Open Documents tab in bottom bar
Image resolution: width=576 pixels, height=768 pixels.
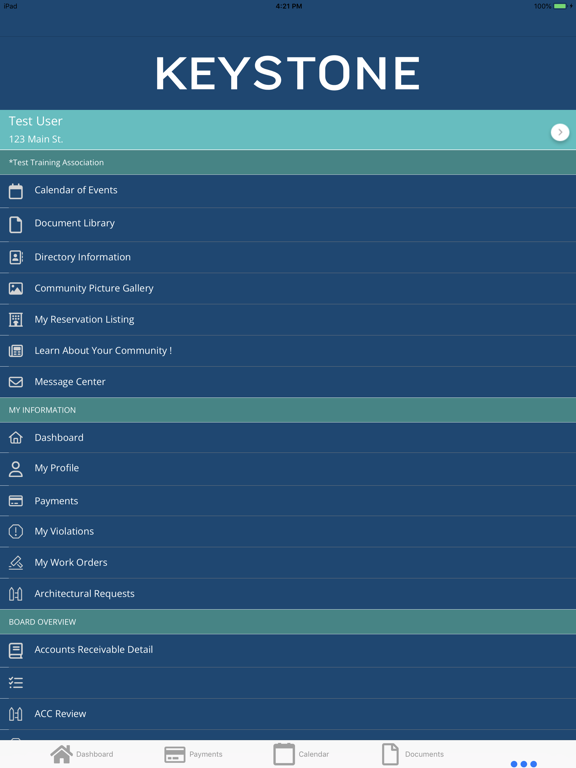click(x=412, y=754)
